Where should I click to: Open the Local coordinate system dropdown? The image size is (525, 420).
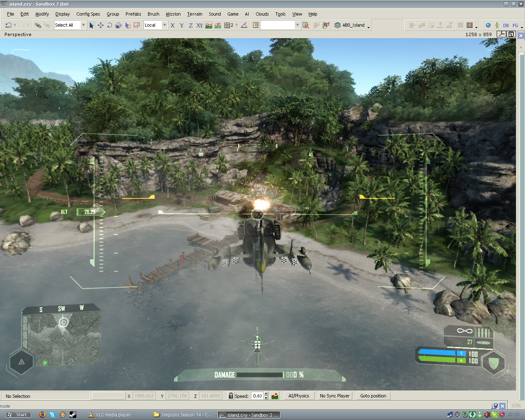pos(164,25)
